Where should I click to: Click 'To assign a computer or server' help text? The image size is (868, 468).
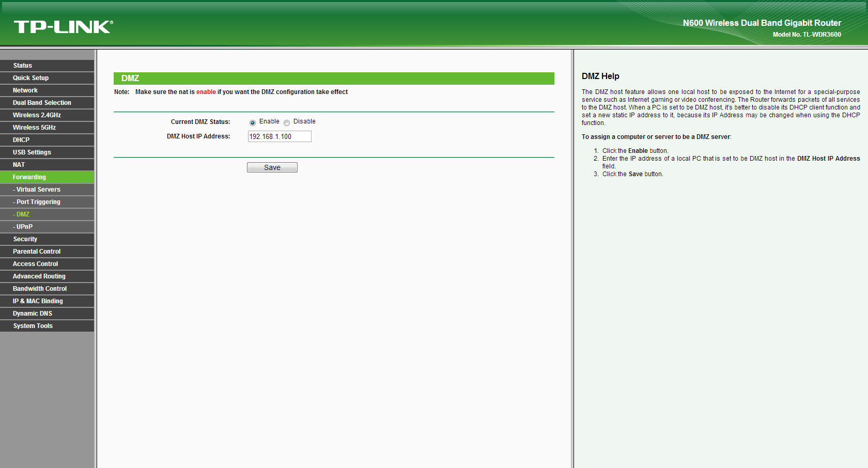point(657,137)
